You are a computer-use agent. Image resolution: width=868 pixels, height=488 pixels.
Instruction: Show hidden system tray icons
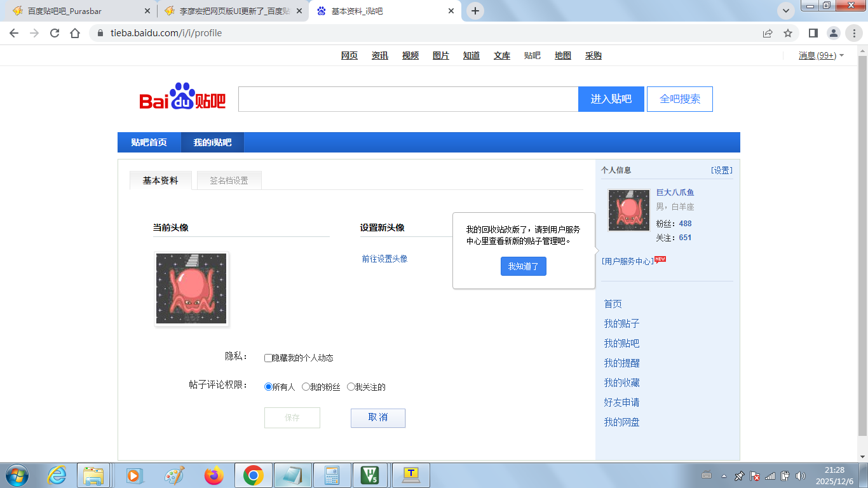click(x=724, y=476)
